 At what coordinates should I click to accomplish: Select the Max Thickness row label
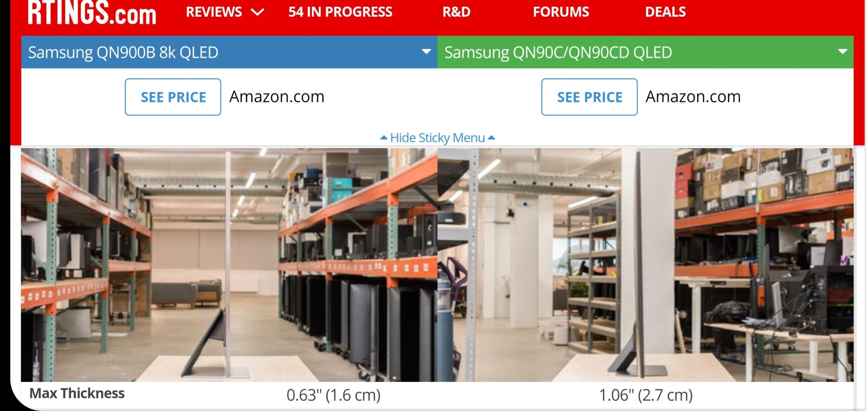77,393
